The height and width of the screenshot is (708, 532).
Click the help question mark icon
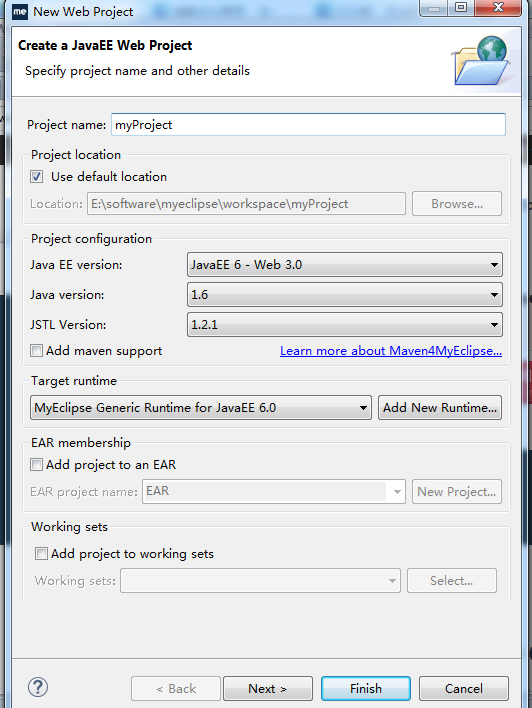38,687
